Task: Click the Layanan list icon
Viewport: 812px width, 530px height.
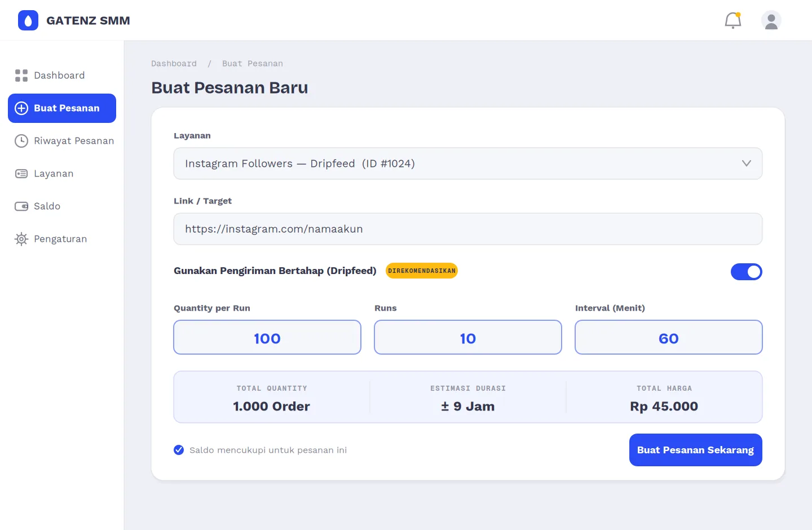Action: [21, 174]
